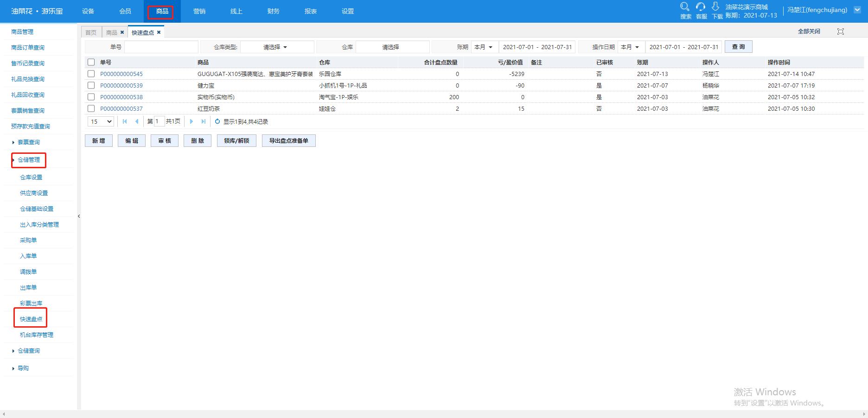The width and height of the screenshot is (868, 418).
Task: Open 仓库设置 in sidebar
Action: click(x=31, y=177)
